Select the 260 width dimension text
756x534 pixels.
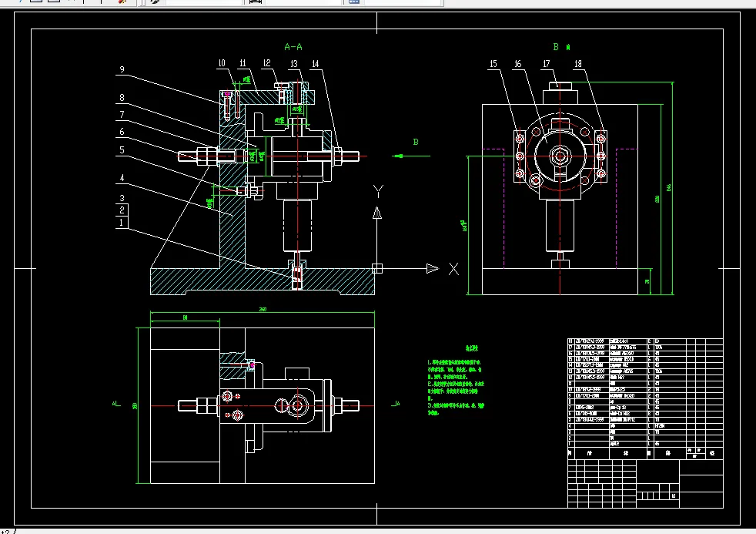(263, 309)
